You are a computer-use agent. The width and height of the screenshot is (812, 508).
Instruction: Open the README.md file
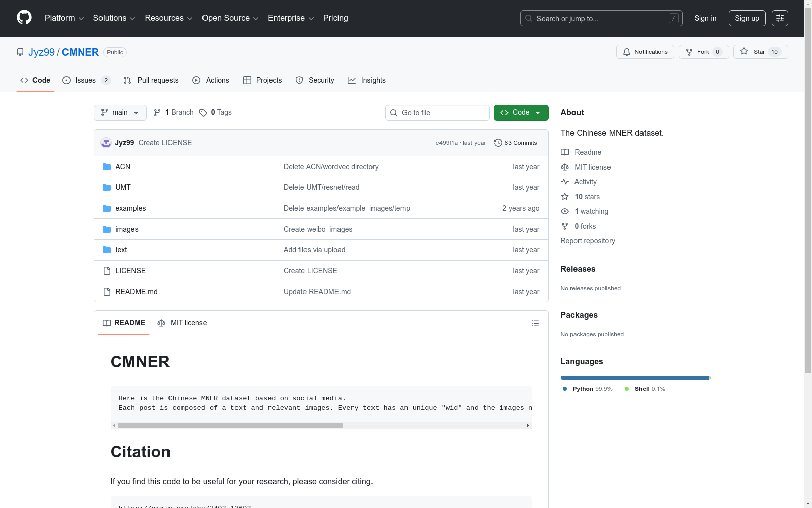pyautogui.click(x=137, y=292)
